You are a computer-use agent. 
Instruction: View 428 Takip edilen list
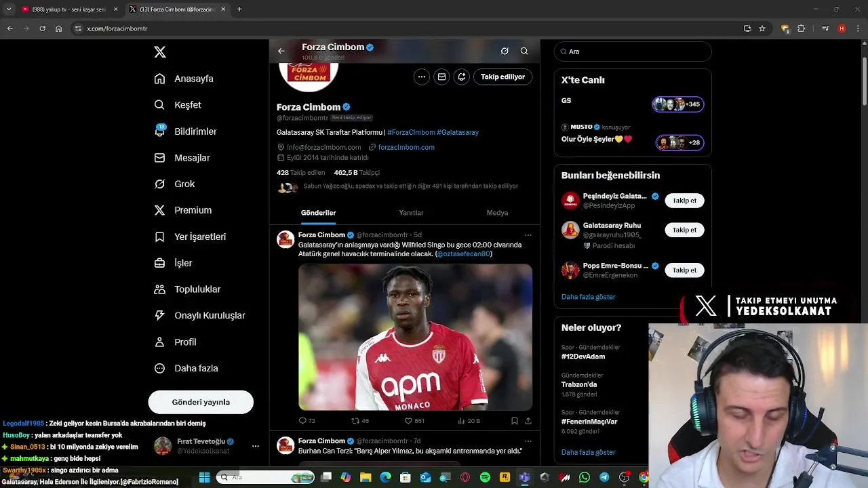300,173
